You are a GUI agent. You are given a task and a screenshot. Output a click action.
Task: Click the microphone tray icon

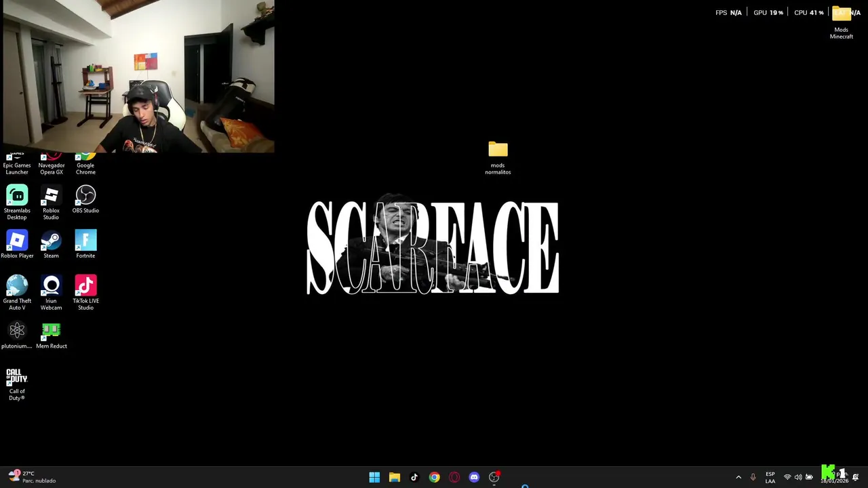point(753,477)
